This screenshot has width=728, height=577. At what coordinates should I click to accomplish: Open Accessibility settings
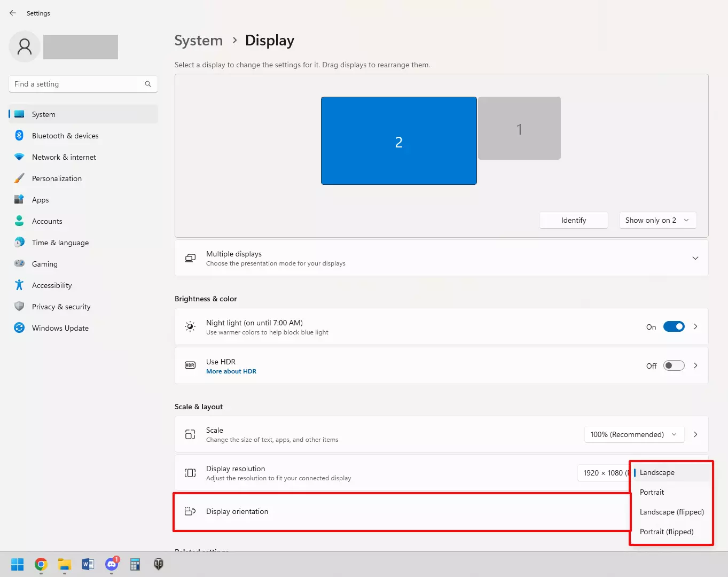[x=52, y=285]
